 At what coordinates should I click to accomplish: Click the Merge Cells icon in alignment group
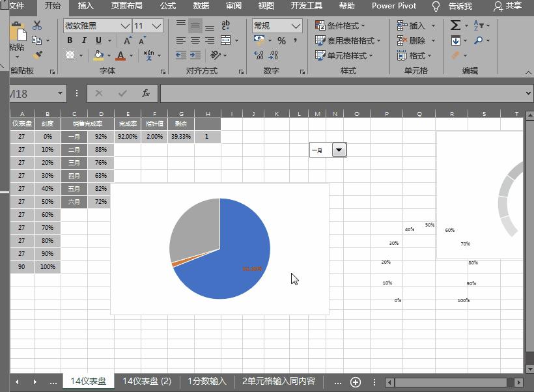226,40
